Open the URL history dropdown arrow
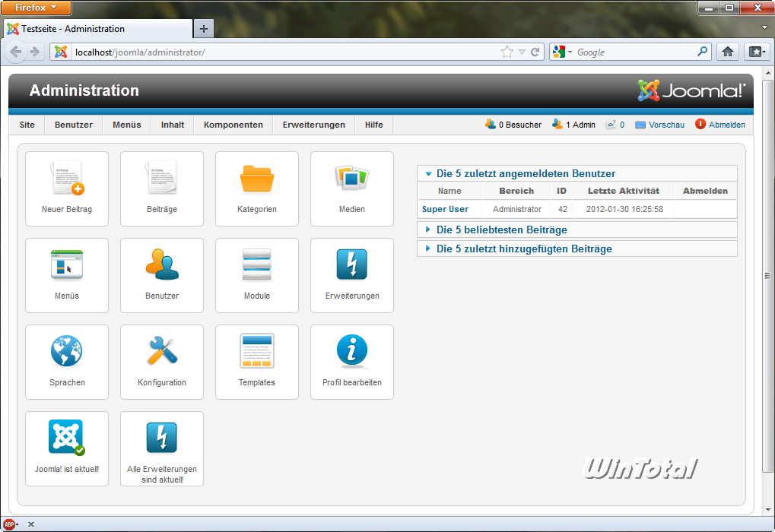 [522, 52]
